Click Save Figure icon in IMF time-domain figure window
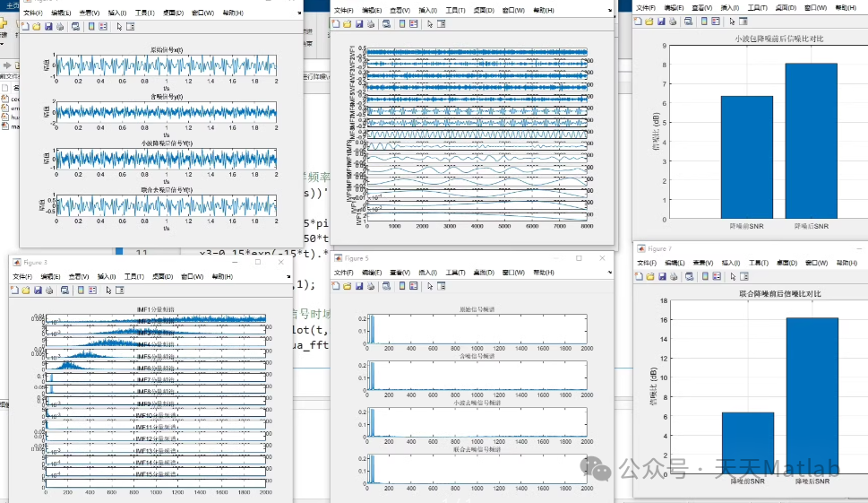Viewport: 868px width, 503px height. tap(358, 24)
